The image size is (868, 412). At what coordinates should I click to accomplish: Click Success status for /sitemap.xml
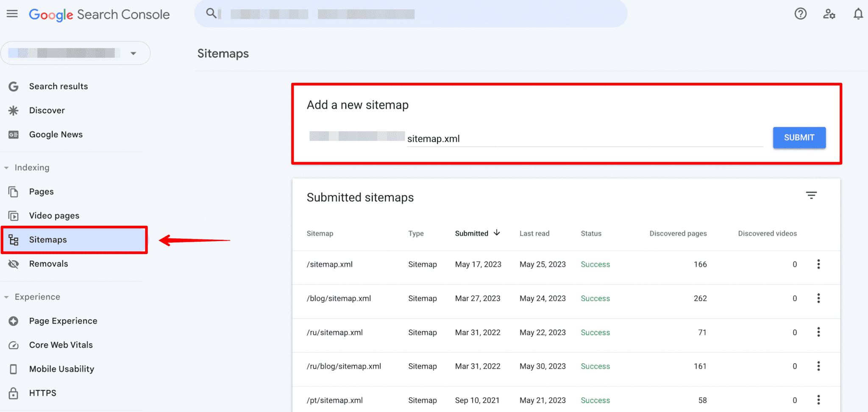[595, 264]
